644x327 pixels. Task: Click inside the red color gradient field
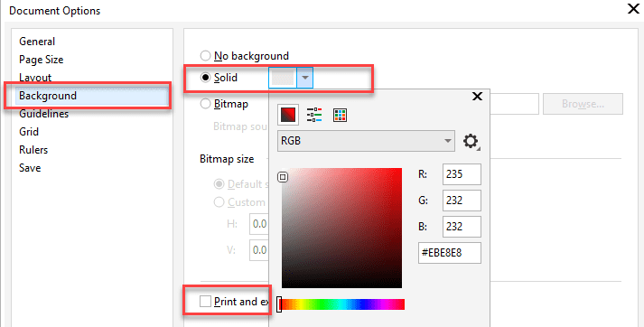[x=341, y=228]
